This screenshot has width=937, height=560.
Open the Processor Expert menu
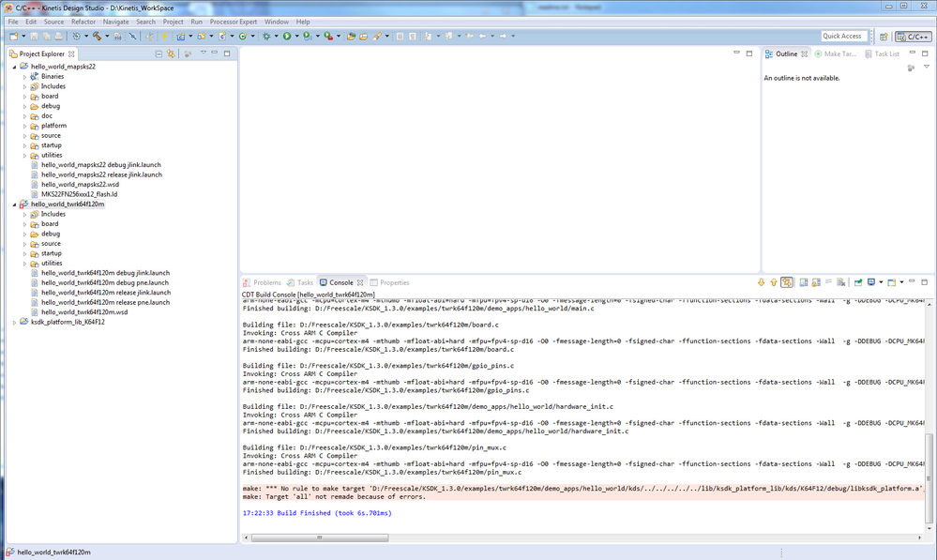click(234, 22)
